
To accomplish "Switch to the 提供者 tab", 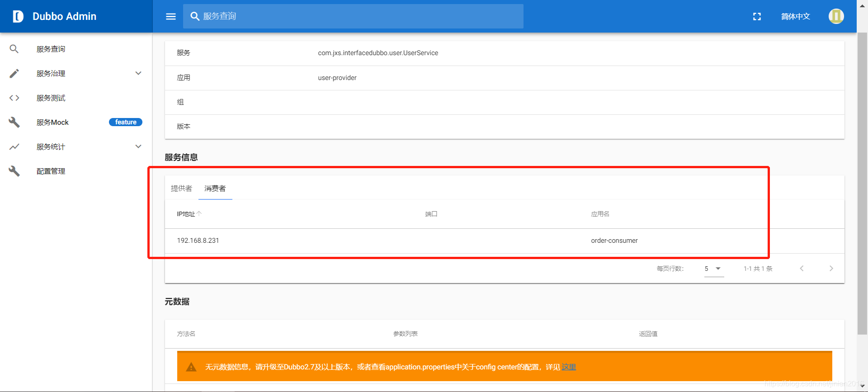I will [181, 188].
